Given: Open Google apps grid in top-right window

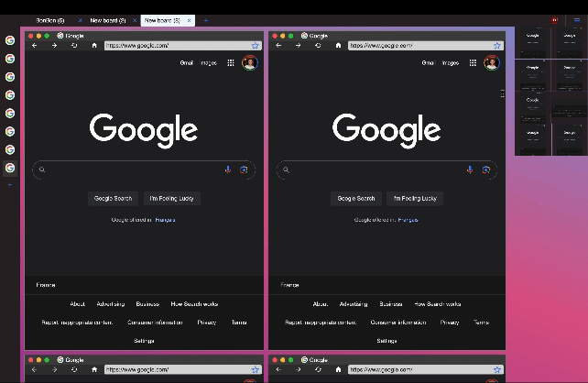Looking at the screenshot, I should pyautogui.click(x=473, y=62).
